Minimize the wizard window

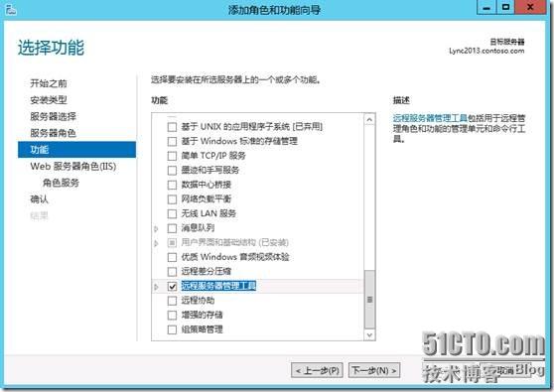tap(486, 7)
